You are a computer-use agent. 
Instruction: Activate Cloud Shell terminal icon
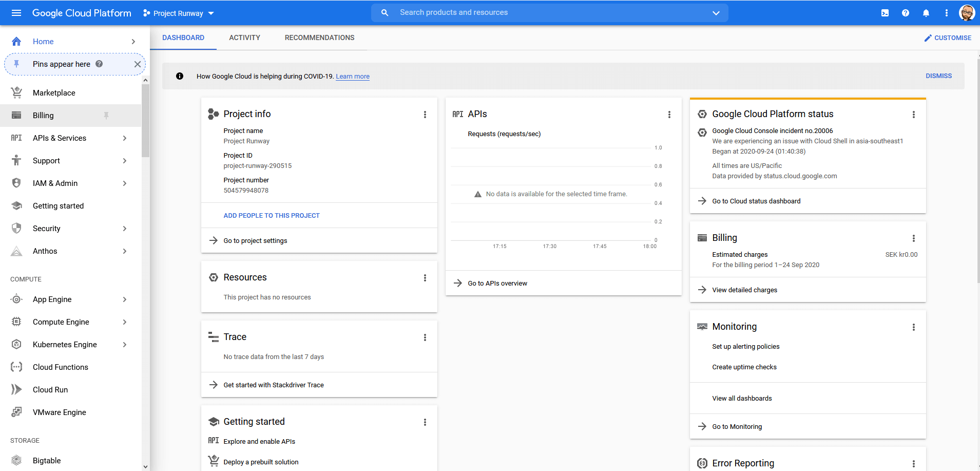point(885,13)
